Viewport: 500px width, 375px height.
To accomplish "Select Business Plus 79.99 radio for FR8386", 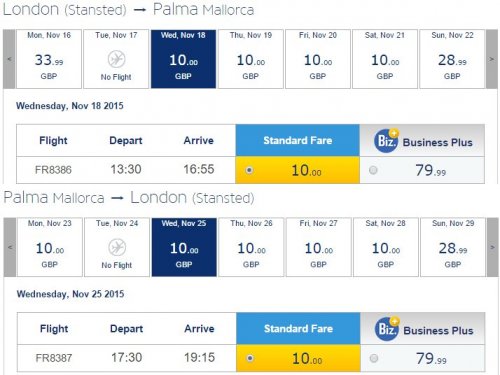I will click(x=373, y=170).
